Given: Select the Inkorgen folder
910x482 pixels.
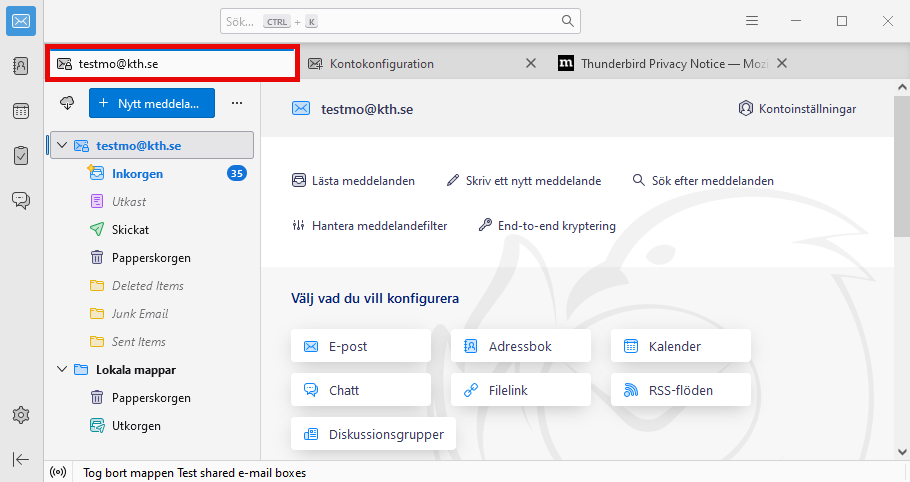Looking at the screenshot, I should pos(137,174).
